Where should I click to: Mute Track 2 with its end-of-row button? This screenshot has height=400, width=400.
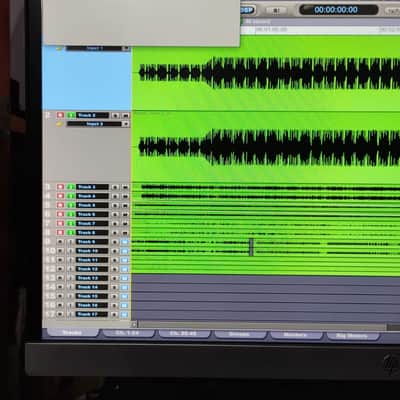(125, 115)
